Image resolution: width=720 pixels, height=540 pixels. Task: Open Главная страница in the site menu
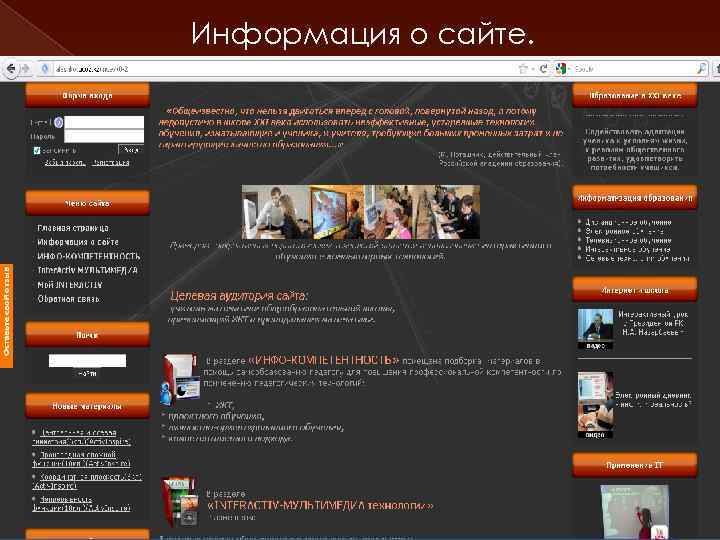(x=73, y=228)
